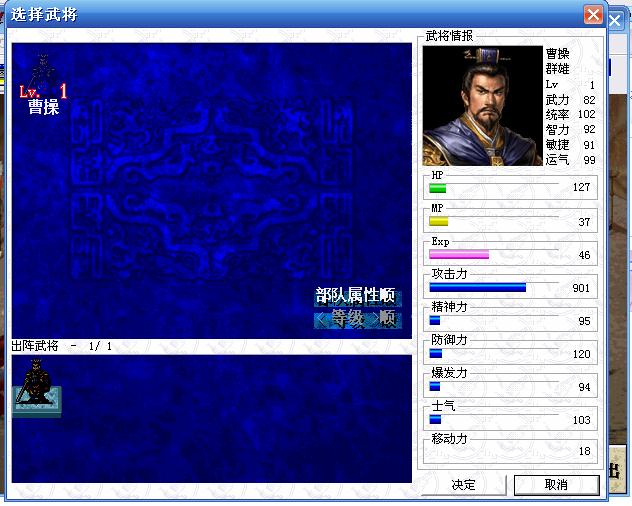The width and height of the screenshot is (632, 506).
Task: Sort by 等级顺
Action: point(357,319)
